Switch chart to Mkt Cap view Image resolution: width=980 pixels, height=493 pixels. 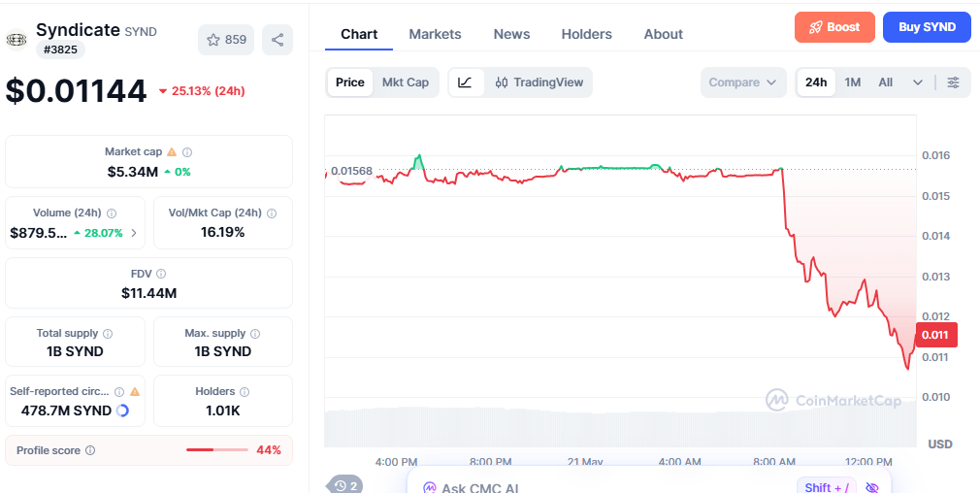(405, 82)
